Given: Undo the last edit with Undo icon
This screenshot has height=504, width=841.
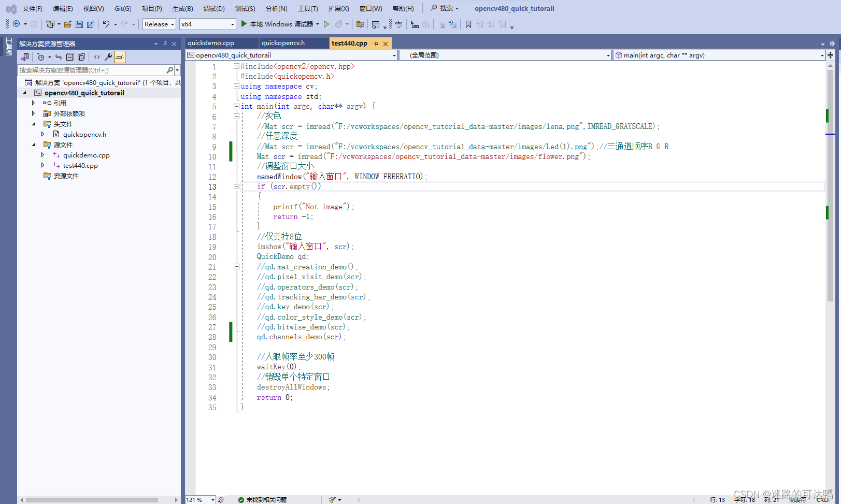Looking at the screenshot, I should 106,24.
